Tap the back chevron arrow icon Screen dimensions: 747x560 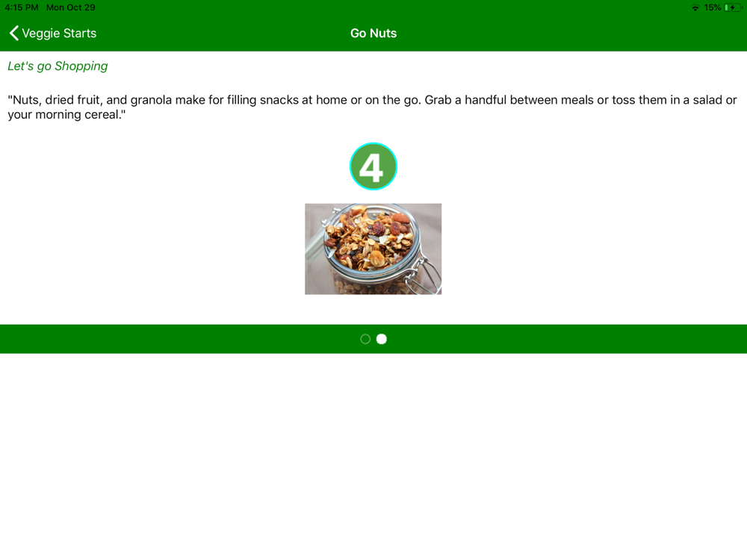(x=13, y=33)
